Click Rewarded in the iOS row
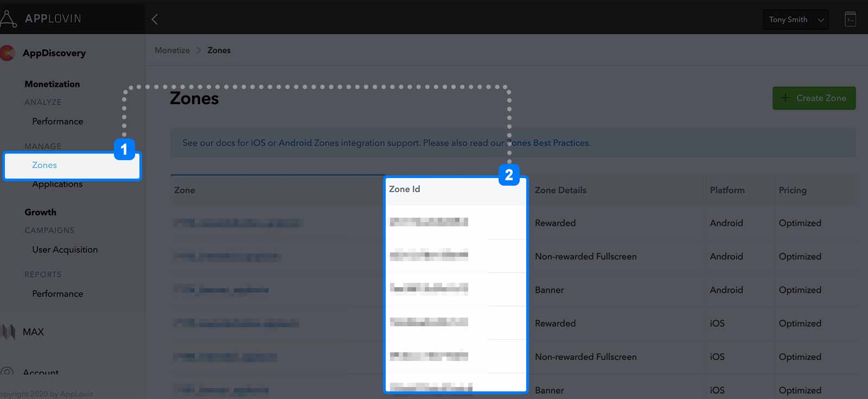Viewport: 868px width, 399px height. click(555, 324)
